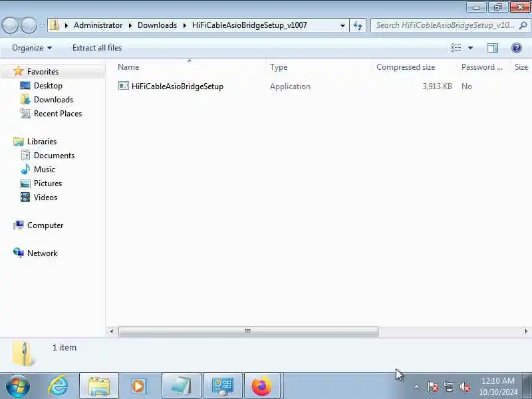The image size is (532, 399).
Task: Expand the arrow before Administrator in breadcrumb
Action: (x=66, y=25)
